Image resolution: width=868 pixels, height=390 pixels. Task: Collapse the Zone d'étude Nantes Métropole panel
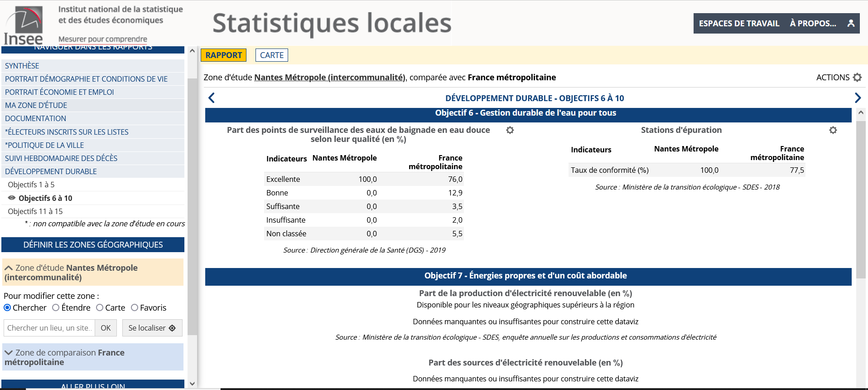[9, 268]
